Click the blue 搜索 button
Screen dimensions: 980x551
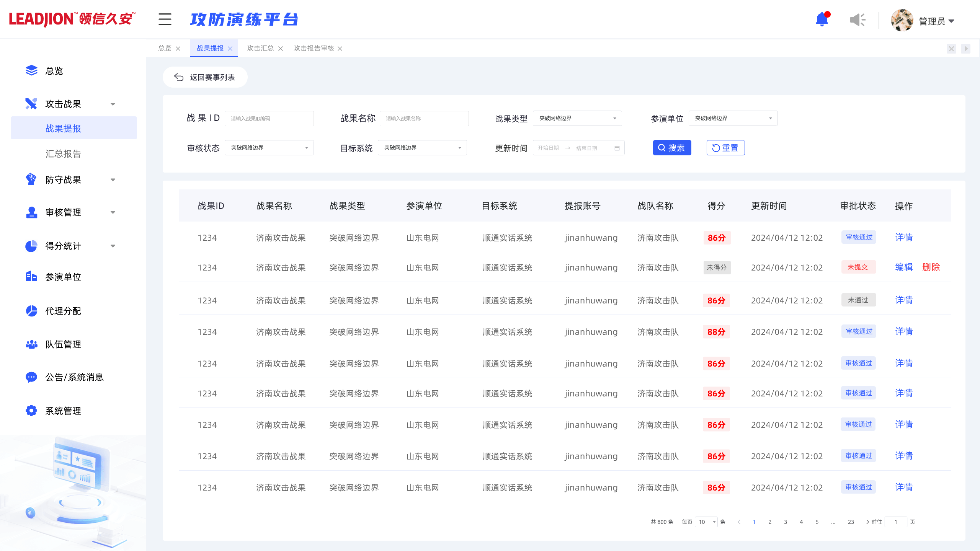click(672, 148)
